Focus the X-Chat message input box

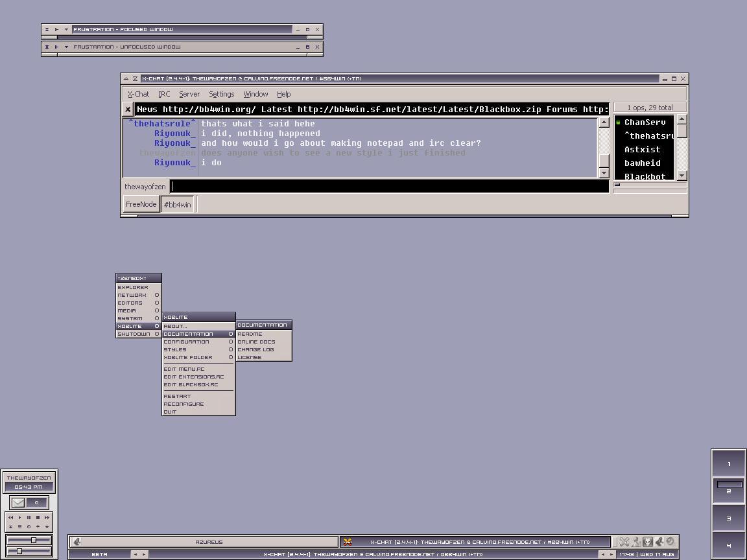pos(390,186)
